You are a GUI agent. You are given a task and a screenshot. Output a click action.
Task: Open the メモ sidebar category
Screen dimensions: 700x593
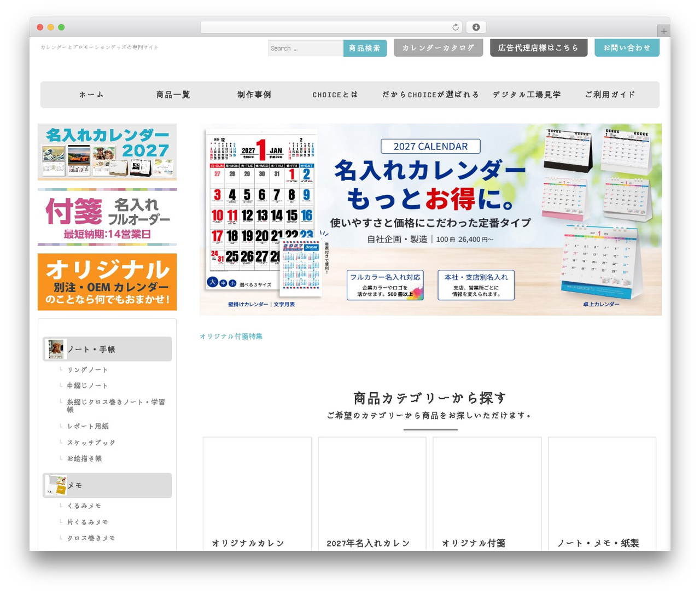tap(107, 485)
